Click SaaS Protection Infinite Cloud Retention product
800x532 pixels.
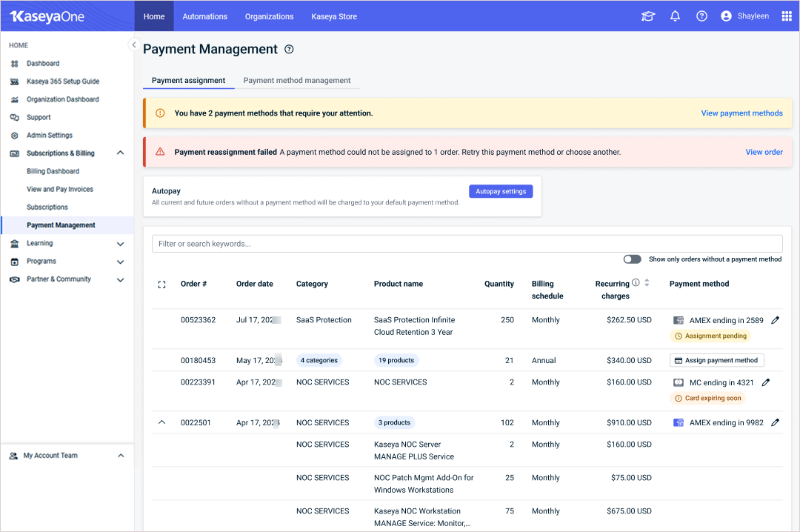click(414, 326)
